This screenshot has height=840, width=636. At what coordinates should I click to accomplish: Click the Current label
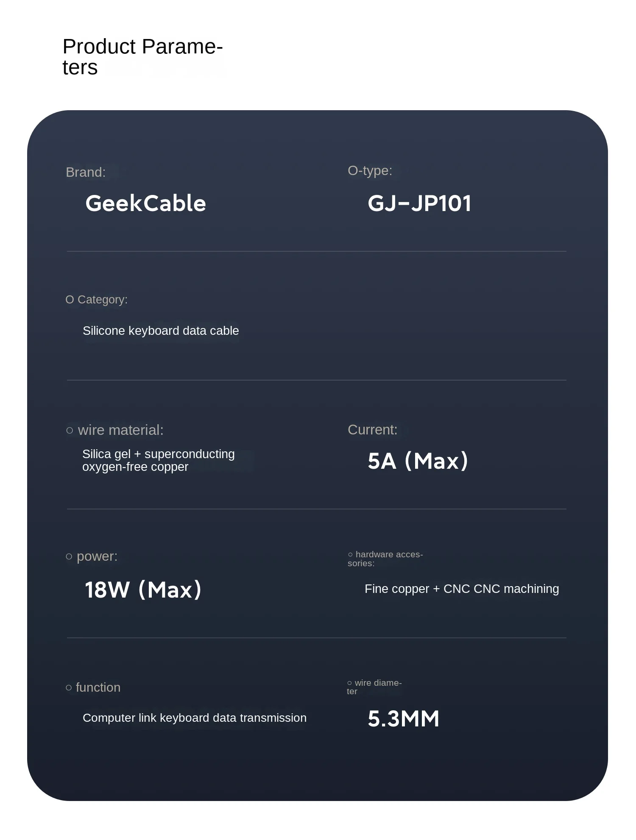pyautogui.click(x=372, y=430)
